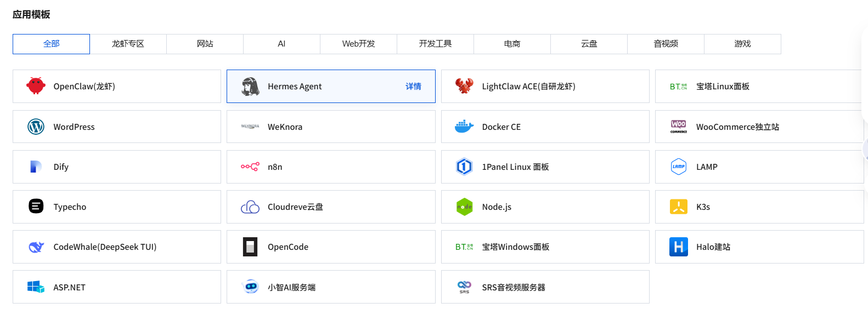
Task: Switch to the 网站 tab
Action: click(205, 44)
